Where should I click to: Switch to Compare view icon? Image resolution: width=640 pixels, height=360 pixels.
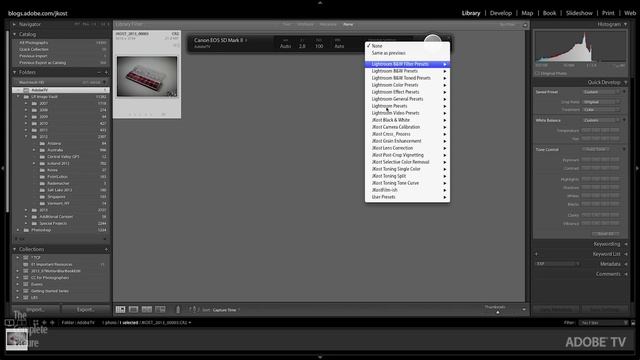(x=147, y=309)
